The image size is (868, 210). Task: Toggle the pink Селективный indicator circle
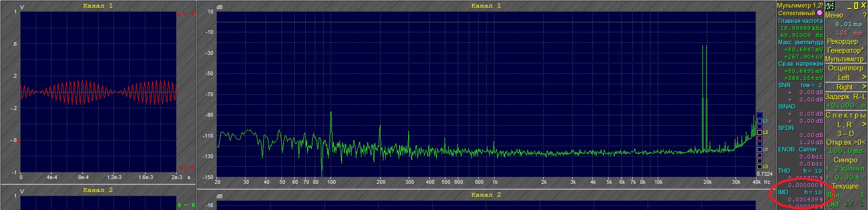819,13
